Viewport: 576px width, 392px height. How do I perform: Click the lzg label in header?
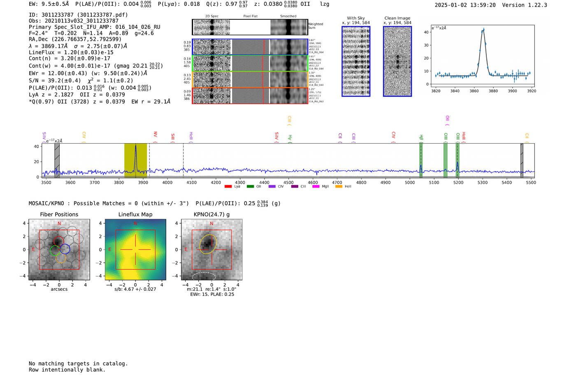pyautogui.click(x=325, y=4)
